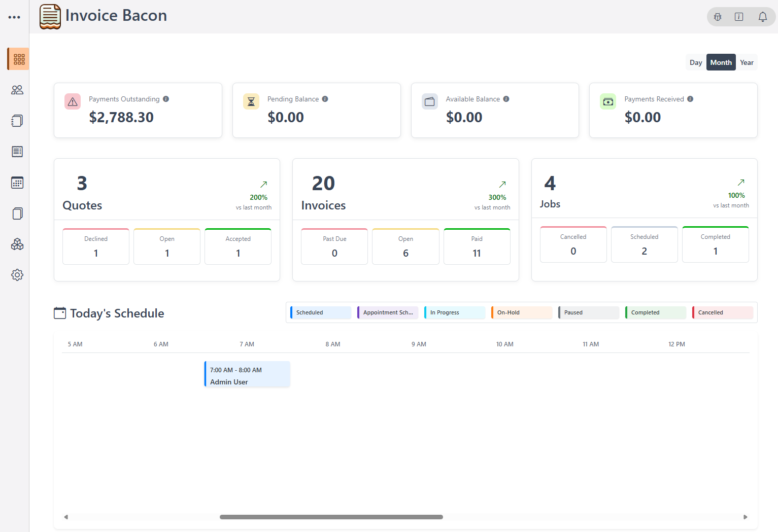Switch the period to Year
The width and height of the screenshot is (778, 532).
tap(747, 62)
